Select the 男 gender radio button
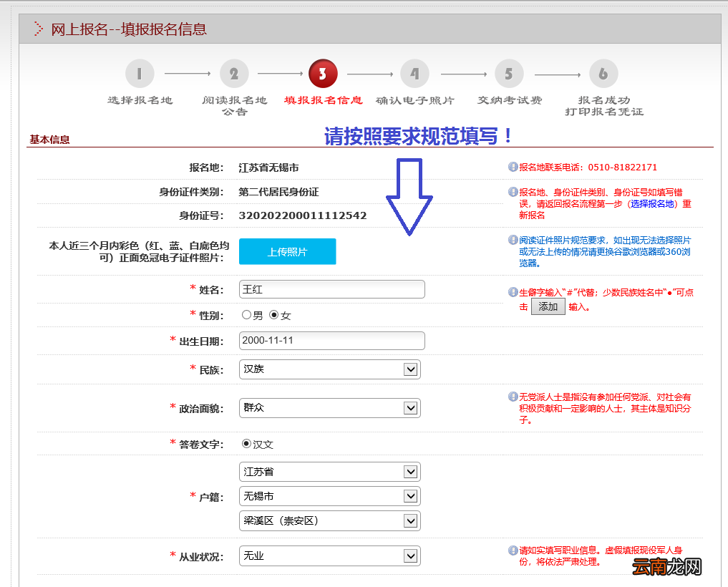 [246, 315]
